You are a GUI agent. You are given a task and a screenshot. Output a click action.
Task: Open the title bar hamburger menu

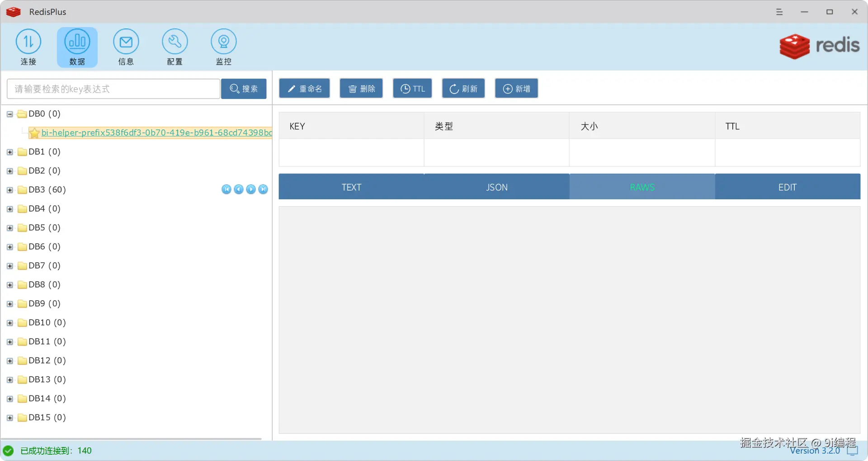(x=779, y=12)
